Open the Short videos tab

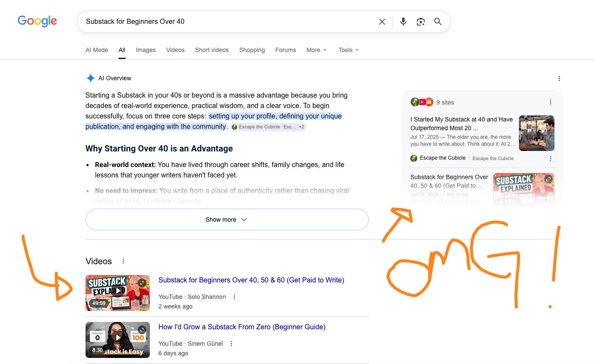(212, 50)
